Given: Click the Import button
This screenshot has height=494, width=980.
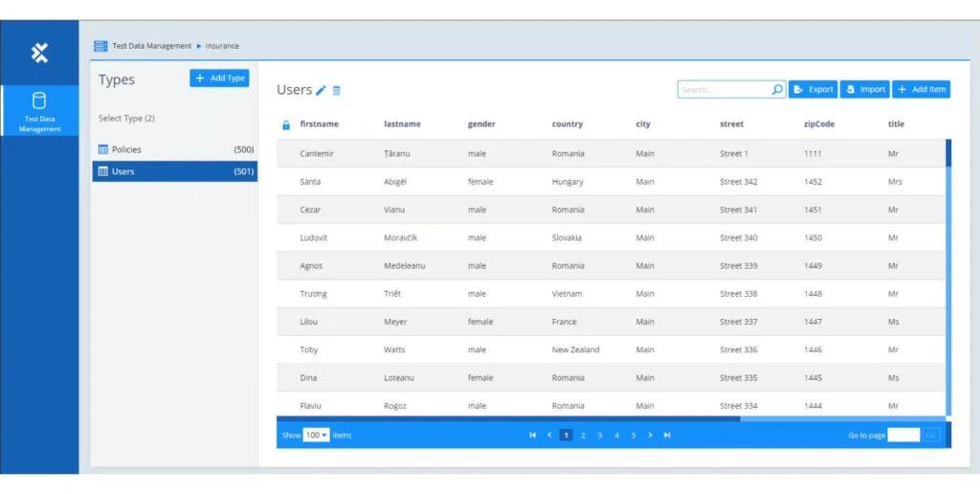Looking at the screenshot, I should click(864, 89).
